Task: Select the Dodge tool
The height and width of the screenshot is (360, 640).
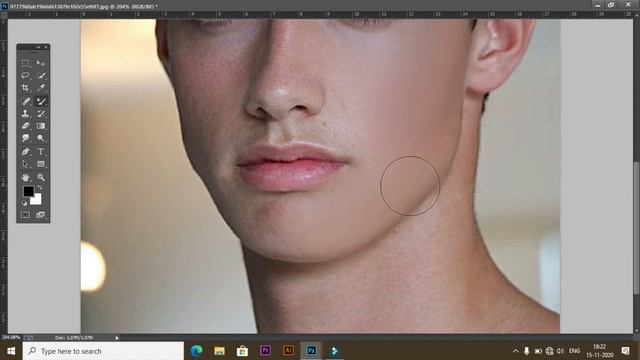Action: point(41,138)
